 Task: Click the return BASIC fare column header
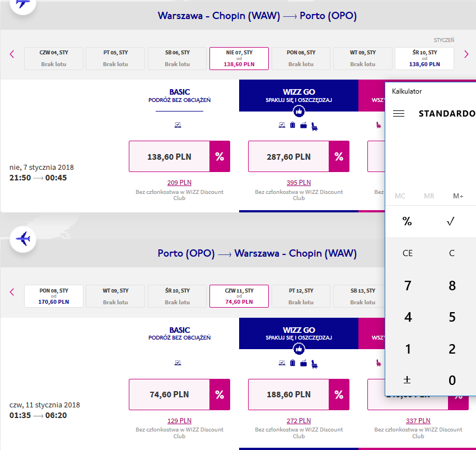coord(179,333)
